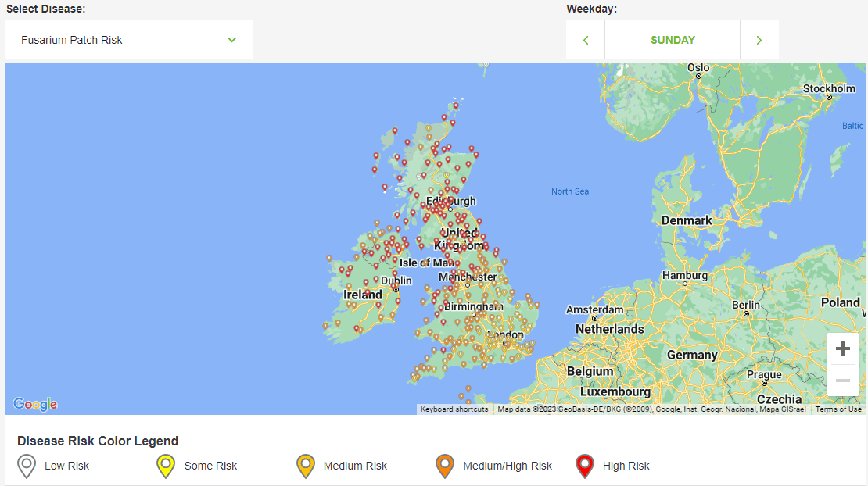Click the High Risk red pin icon

pos(584,465)
